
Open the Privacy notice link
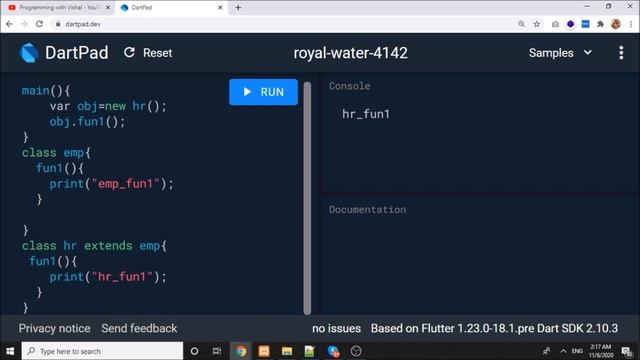coord(54,329)
